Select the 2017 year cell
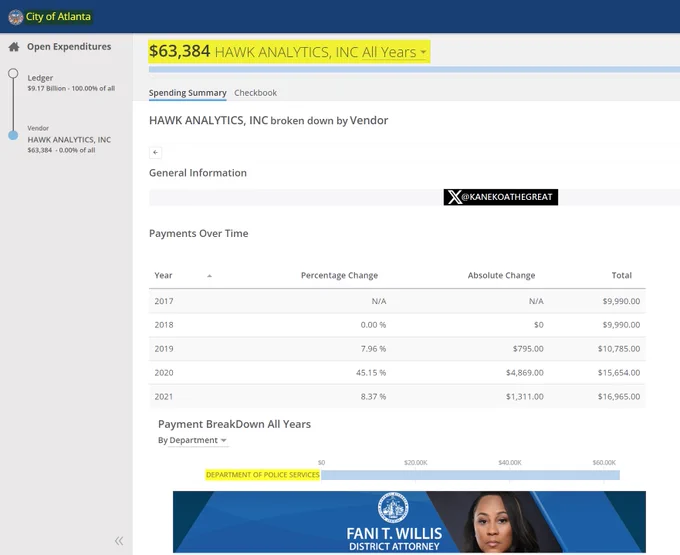This screenshot has width=680, height=555. point(164,301)
